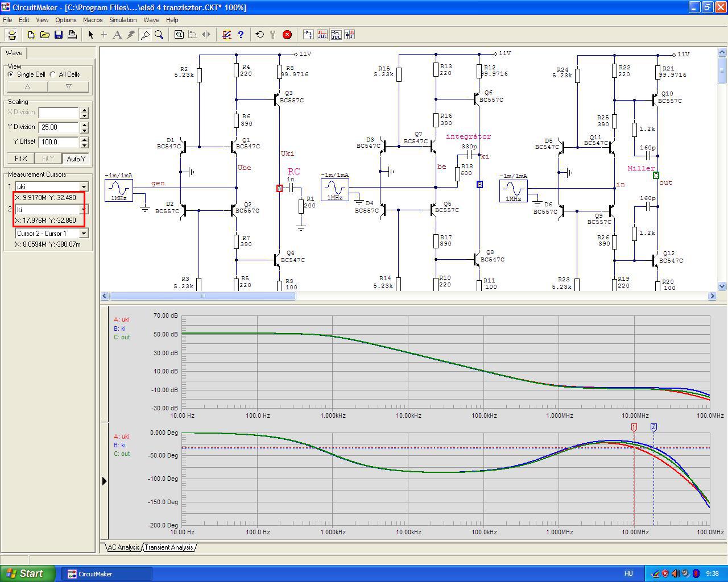Click the red stop simulation icon

click(287, 35)
